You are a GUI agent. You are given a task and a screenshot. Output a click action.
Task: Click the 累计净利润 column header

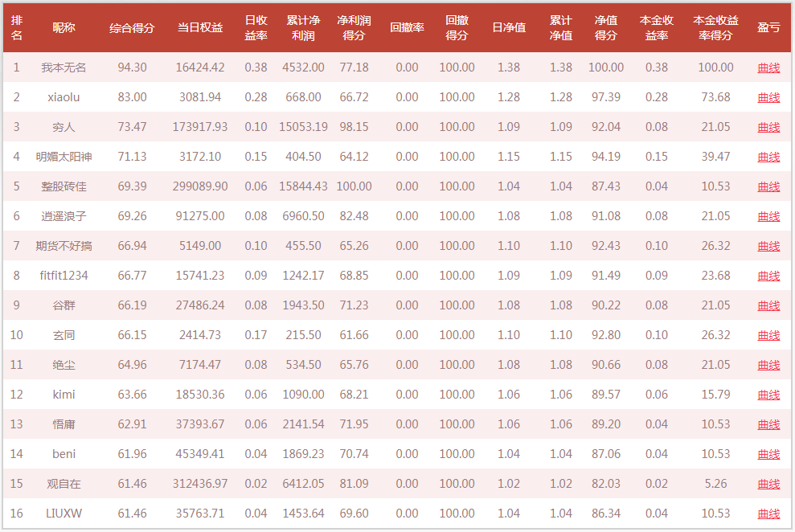point(303,28)
